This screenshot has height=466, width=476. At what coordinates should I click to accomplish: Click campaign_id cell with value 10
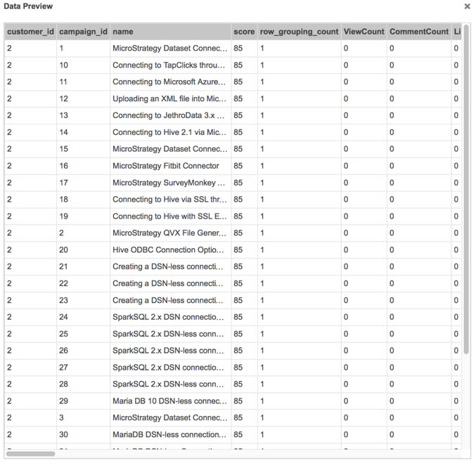(x=84, y=65)
